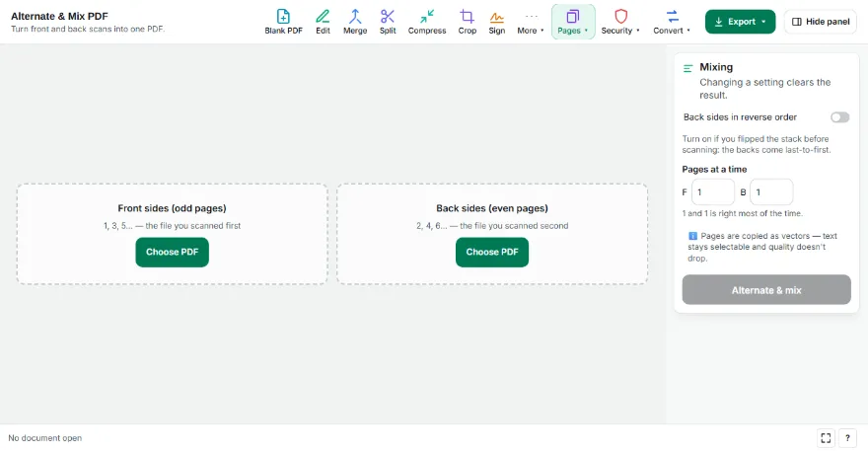Choose PDF for Back sides
Screen dimensions: 868x451
[x=492, y=252]
